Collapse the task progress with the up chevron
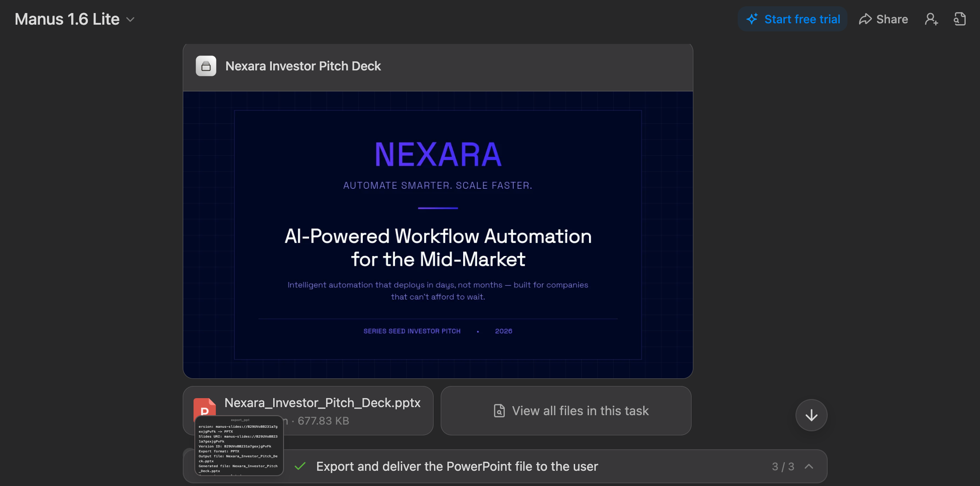980x486 pixels. 809,466
